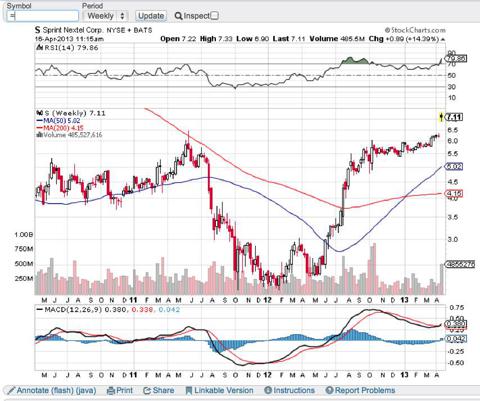Click the Linkable Version bookmark icon
Viewport: 480px width, 401px height.
pyautogui.click(x=189, y=390)
